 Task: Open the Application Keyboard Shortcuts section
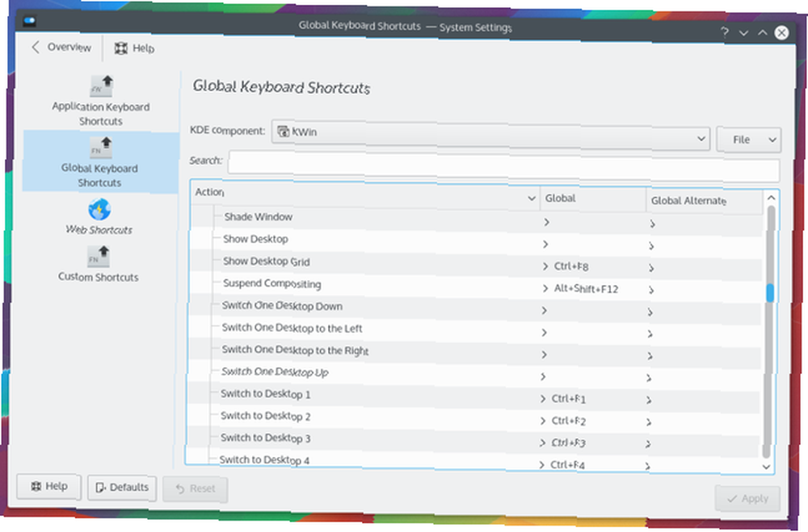pyautogui.click(x=101, y=101)
